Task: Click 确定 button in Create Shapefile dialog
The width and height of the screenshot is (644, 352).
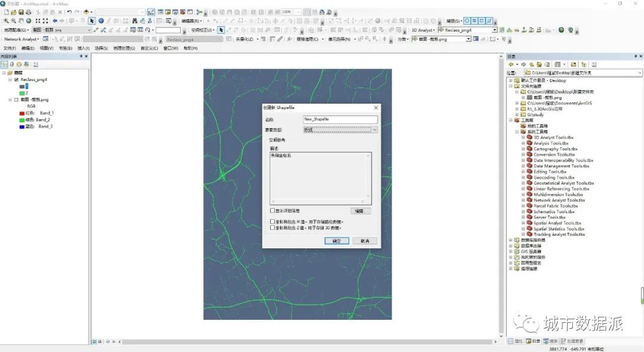Action: (337, 241)
